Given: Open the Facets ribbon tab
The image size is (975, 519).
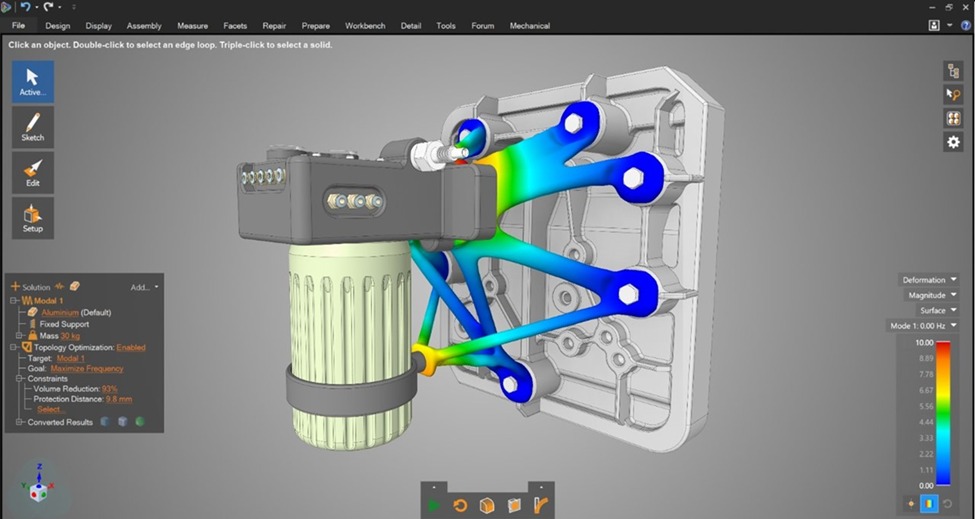Looking at the screenshot, I should [234, 26].
